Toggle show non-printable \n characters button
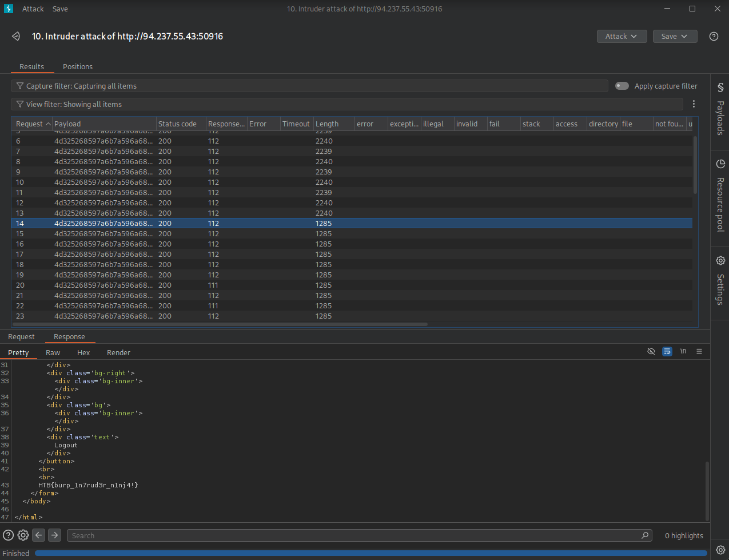 683,351
